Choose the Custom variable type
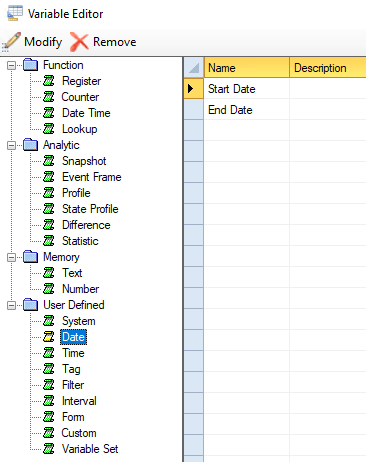The image size is (366, 462). (79, 433)
